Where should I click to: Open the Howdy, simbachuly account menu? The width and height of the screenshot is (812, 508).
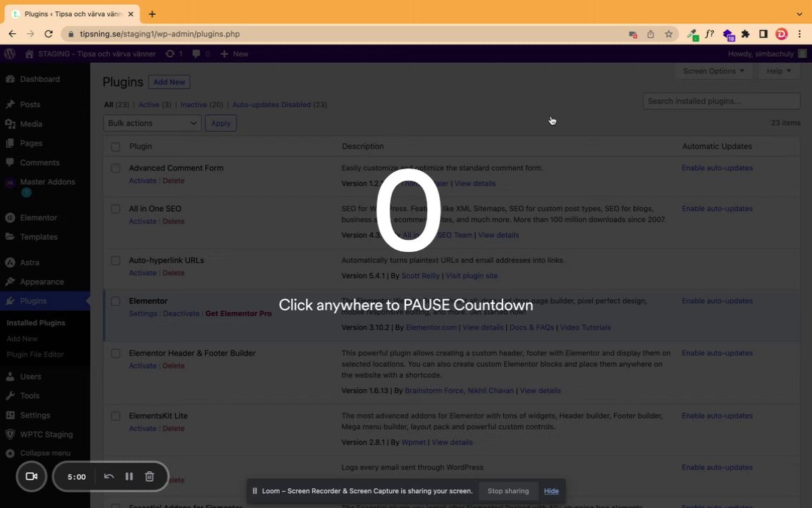tap(767, 54)
